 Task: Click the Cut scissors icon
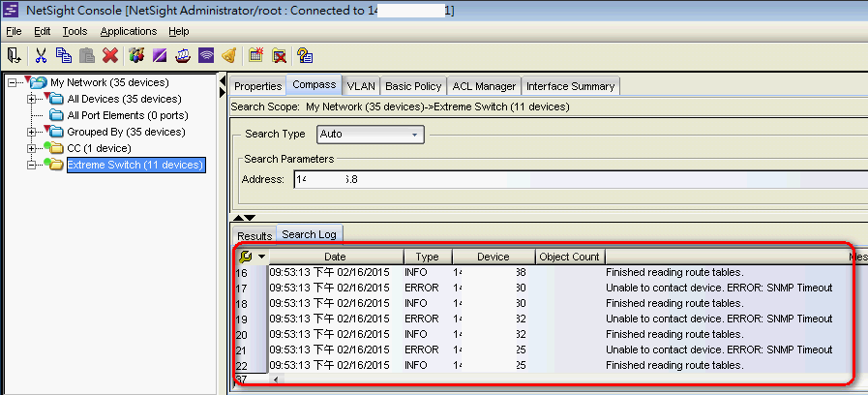tap(41, 55)
